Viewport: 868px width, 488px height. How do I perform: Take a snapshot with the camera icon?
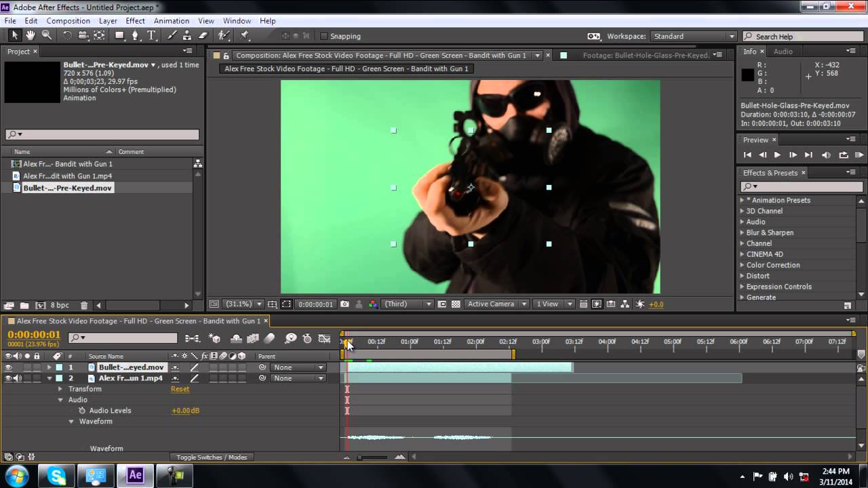(x=344, y=304)
